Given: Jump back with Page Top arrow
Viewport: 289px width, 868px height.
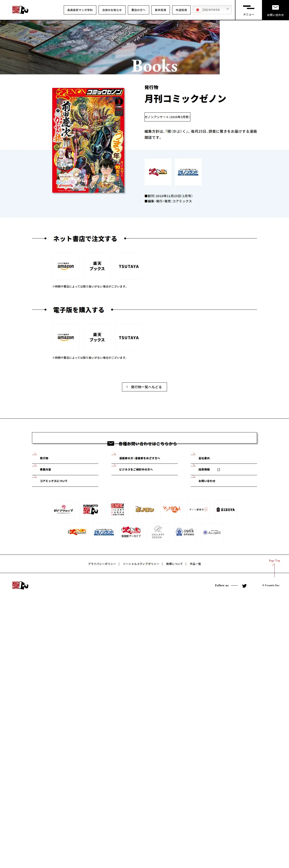Looking at the screenshot, I should click(275, 568).
